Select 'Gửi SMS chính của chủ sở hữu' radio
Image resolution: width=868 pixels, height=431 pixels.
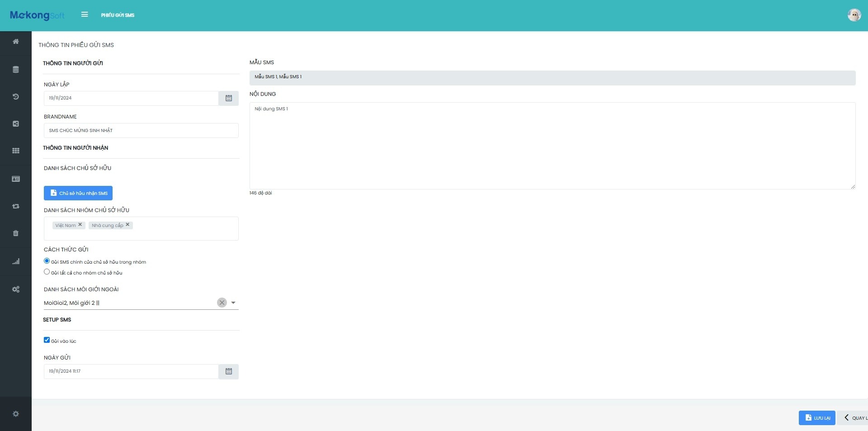pyautogui.click(x=47, y=261)
